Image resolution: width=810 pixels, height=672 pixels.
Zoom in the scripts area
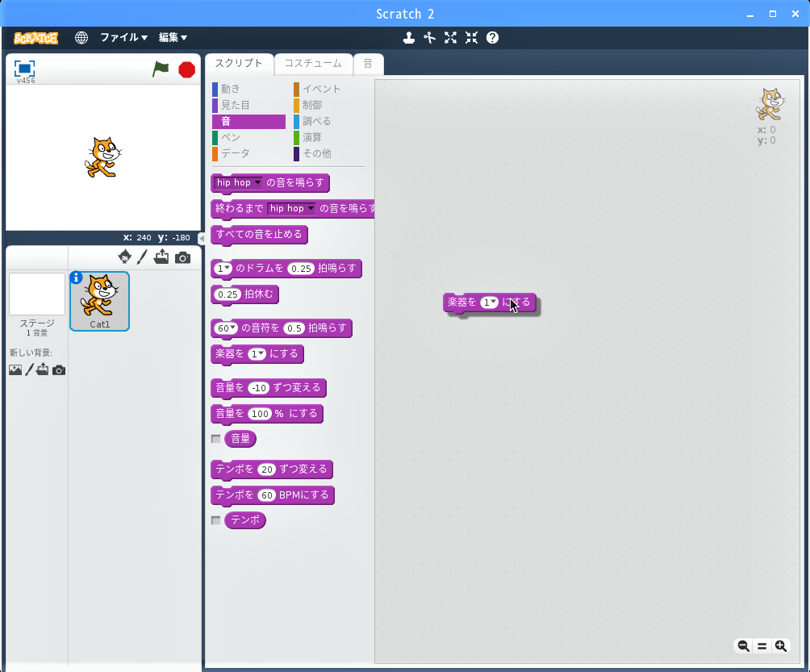[x=780, y=645]
